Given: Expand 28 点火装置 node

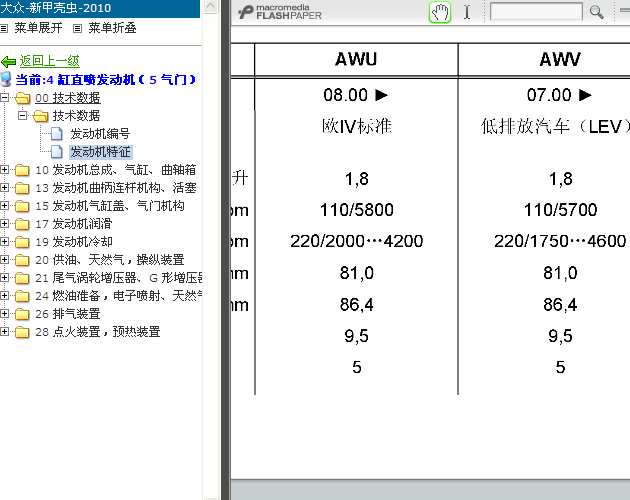Looking at the screenshot, I should [4, 332].
